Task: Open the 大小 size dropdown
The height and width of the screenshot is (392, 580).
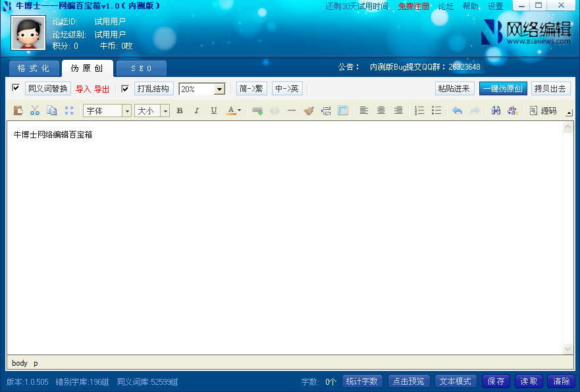Action: pos(152,110)
